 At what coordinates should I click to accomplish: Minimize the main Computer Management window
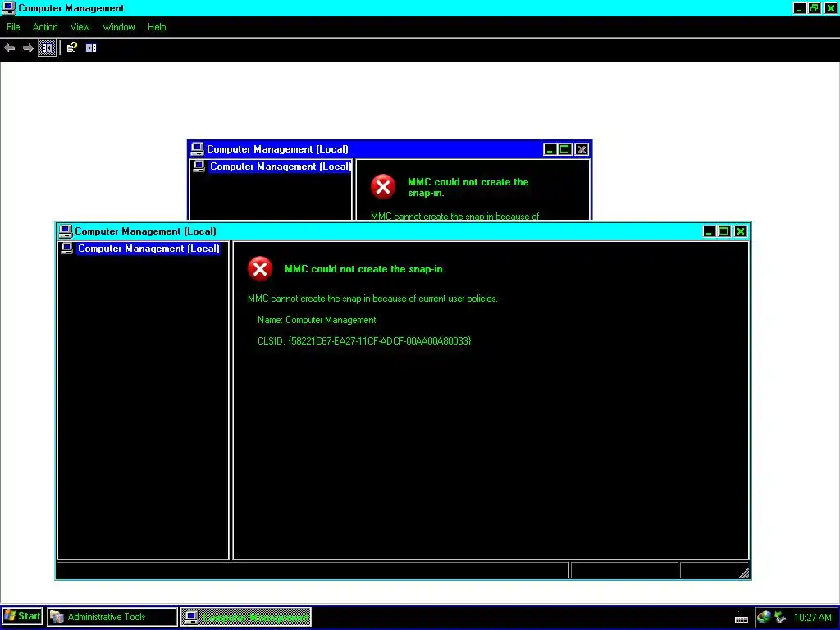[x=799, y=8]
